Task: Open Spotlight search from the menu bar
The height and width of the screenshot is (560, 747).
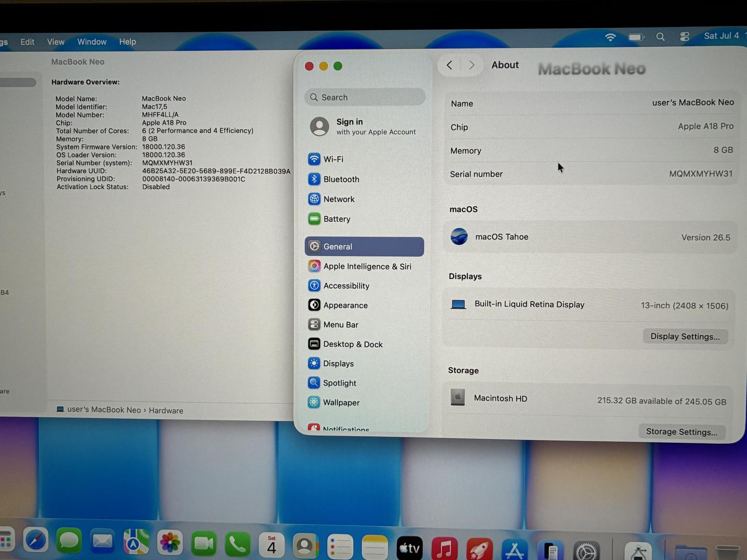Action: click(x=660, y=37)
